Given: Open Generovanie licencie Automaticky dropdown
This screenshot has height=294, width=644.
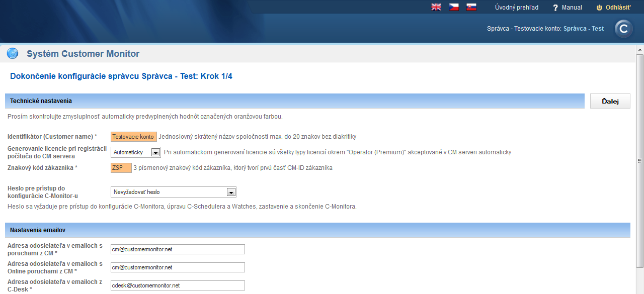Looking at the screenshot, I should coord(136,152).
